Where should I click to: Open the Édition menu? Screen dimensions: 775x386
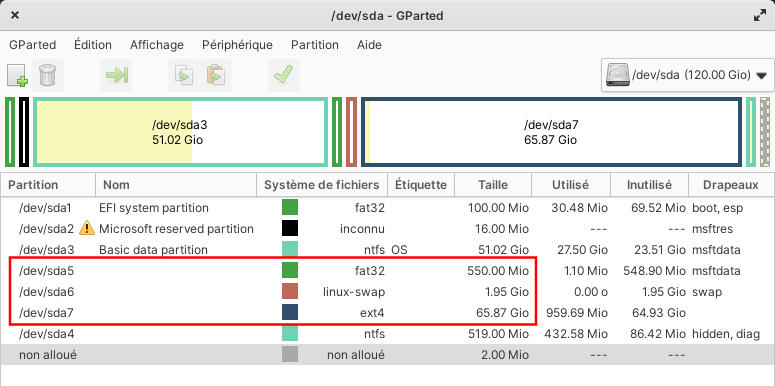(x=93, y=45)
